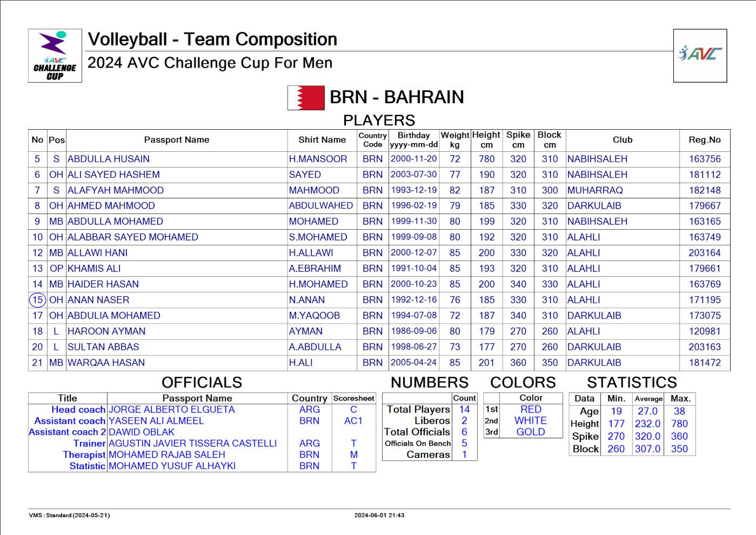Click the AVC Challenge Cup logo
The height and width of the screenshot is (535, 756).
(x=55, y=56)
